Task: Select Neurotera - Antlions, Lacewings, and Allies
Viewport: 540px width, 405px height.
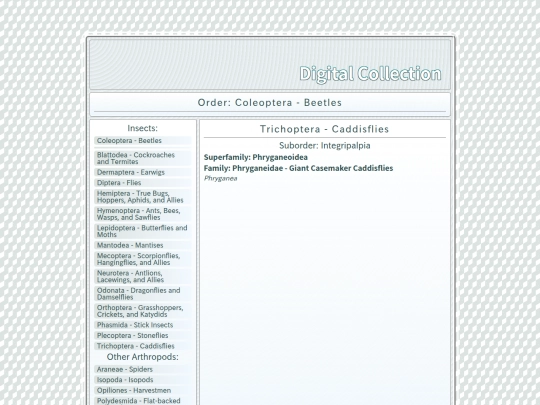Action: pyautogui.click(x=143, y=276)
